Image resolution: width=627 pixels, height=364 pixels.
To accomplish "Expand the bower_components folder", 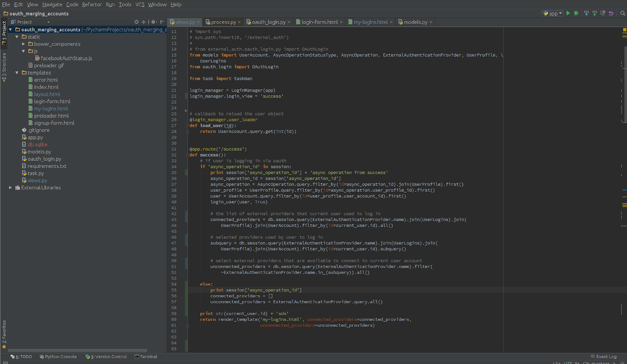I will tap(24, 44).
